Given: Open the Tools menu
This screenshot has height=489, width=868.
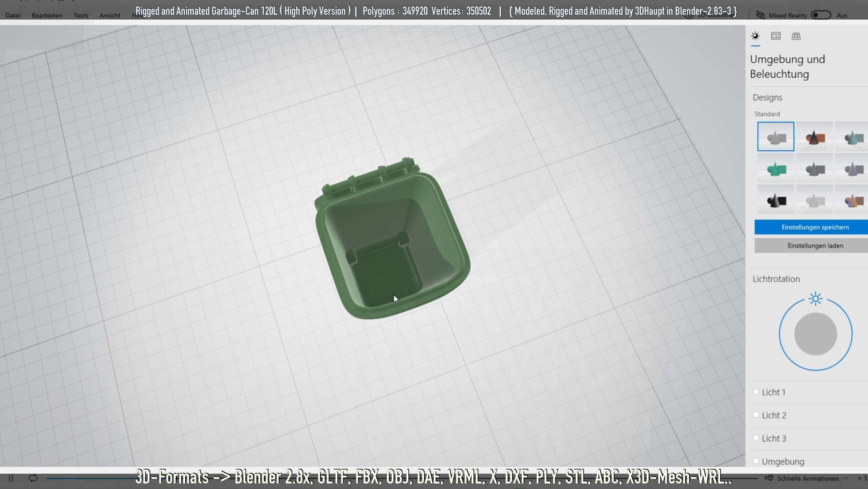Looking at the screenshot, I should [81, 16].
